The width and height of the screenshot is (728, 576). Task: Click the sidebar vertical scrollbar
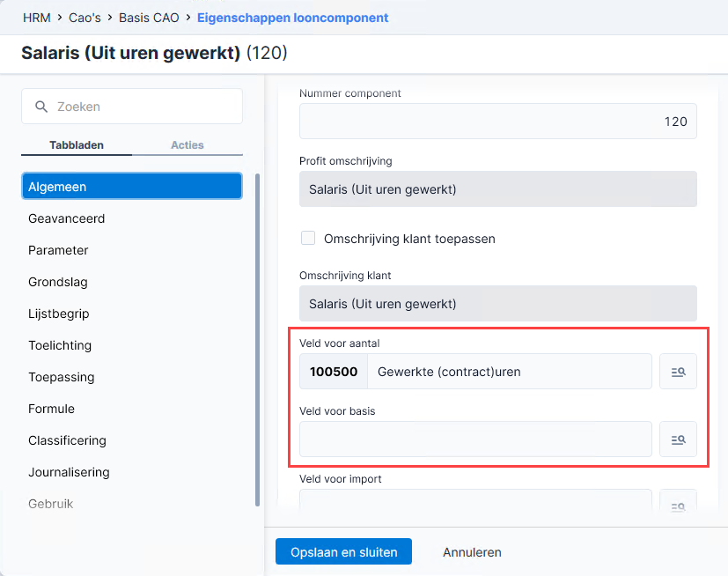click(257, 340)
